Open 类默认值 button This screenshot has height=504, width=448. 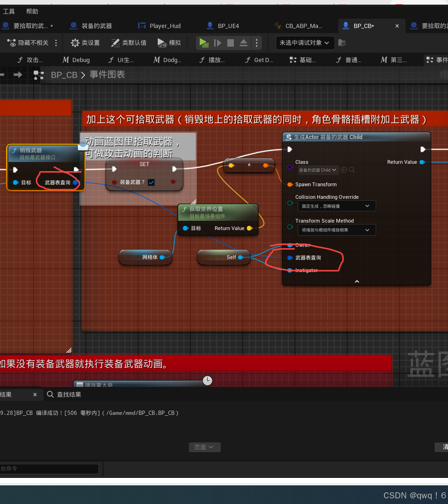click(x=128, y=43)
